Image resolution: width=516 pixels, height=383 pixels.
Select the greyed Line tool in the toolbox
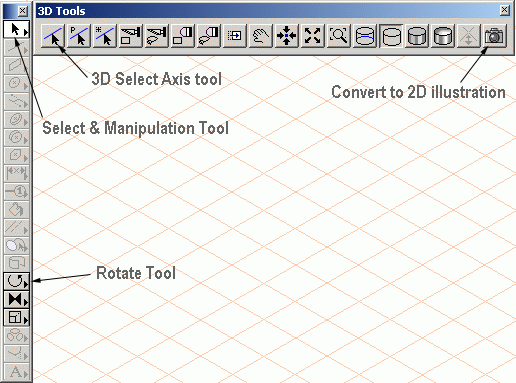[16, 48]
